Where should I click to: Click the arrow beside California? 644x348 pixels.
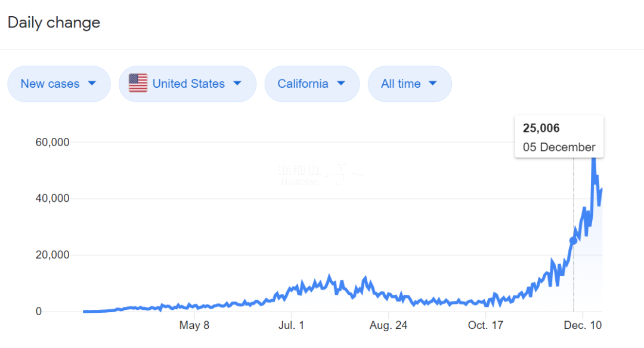tap(340, 84)
